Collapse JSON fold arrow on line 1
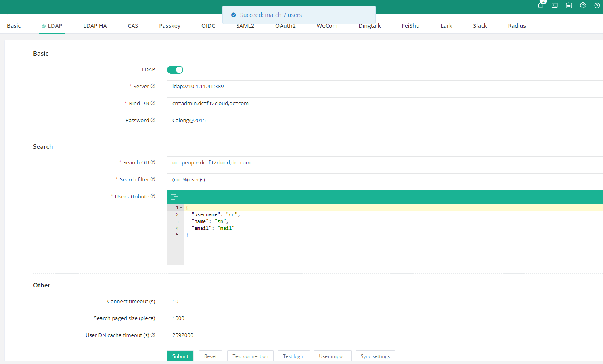Image resolution: width=603 pixels, height=364 pixels. click(x=181, y=208)
